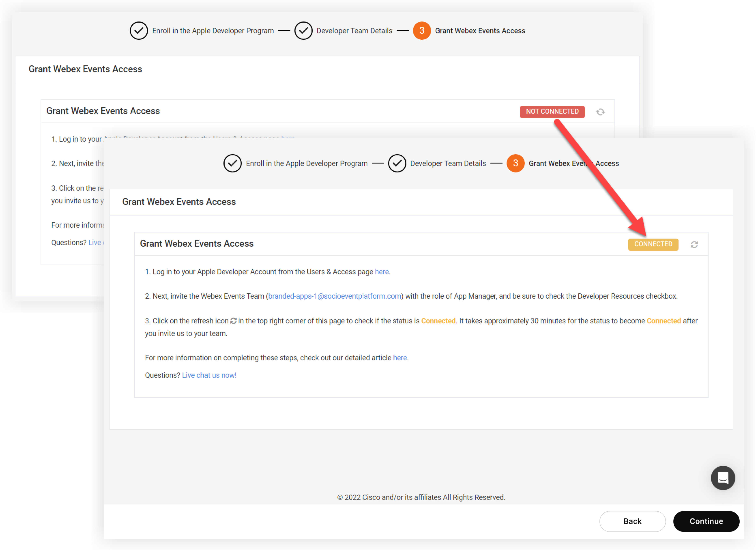Click 'Live chat us now!' link

coord(209,375)
